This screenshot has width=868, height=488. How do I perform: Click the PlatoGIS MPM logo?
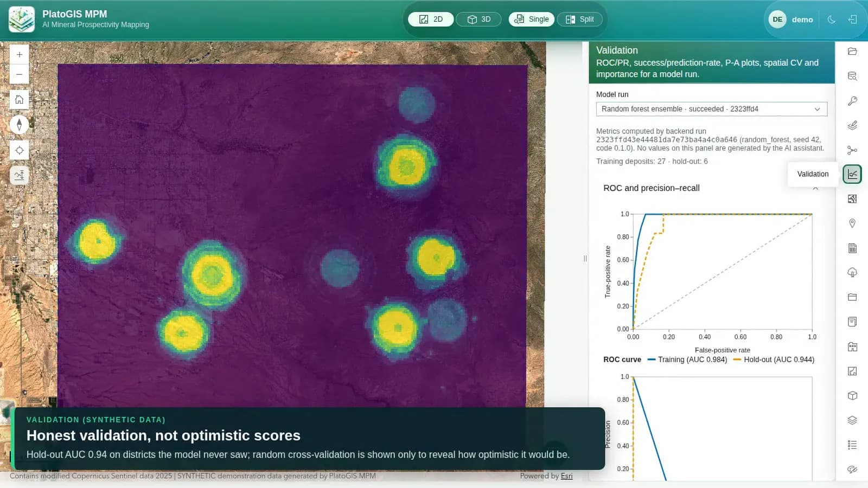(x=22, y=20)
